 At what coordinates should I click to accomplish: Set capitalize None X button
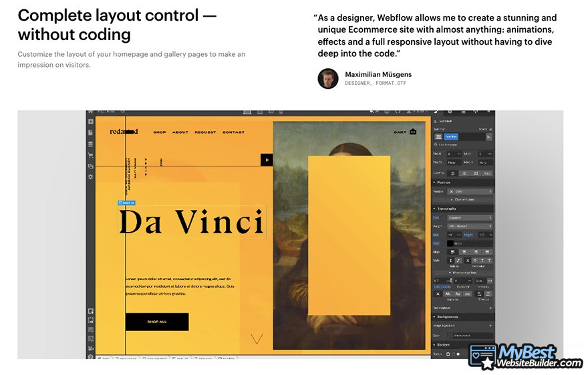(x=438, y=294)
